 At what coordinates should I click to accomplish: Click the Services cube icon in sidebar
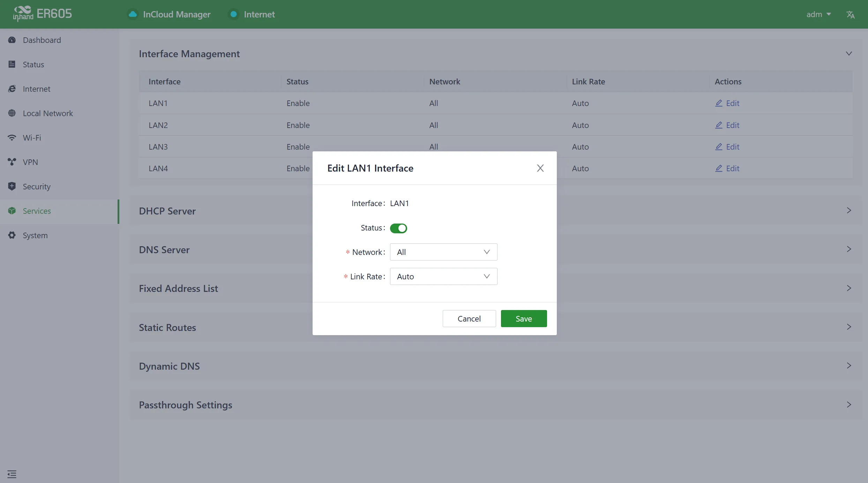[x=12, y=211]
